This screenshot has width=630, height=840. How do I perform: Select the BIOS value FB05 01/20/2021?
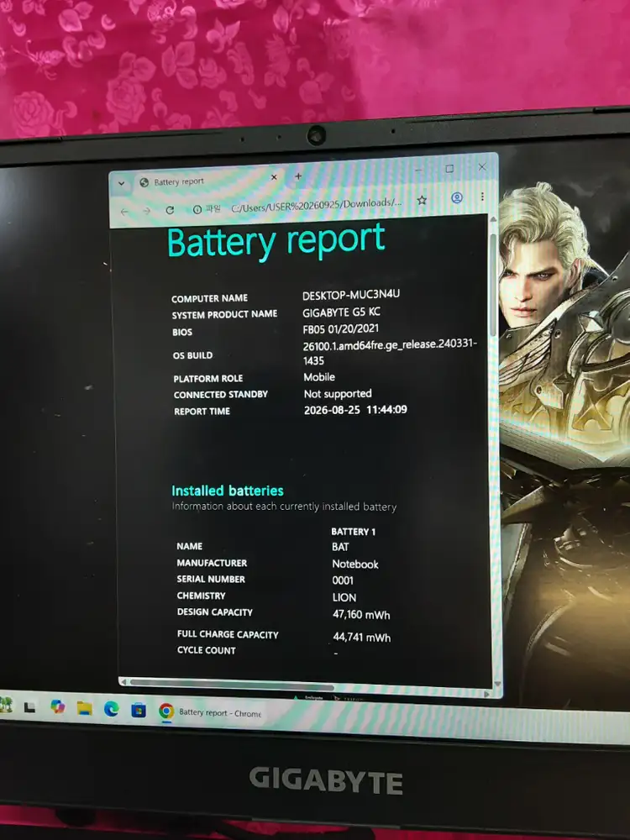point(341,328)
